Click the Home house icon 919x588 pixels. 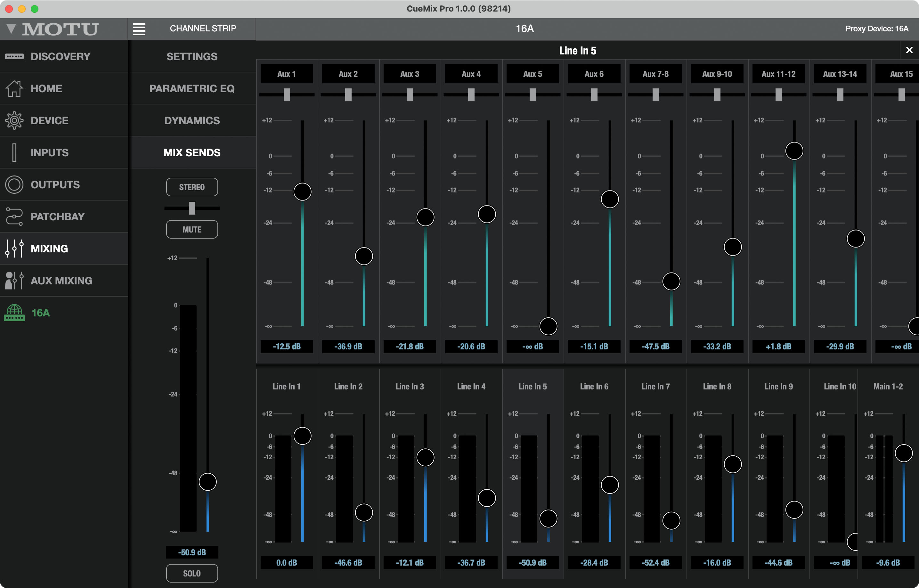(x=14, y=89)
